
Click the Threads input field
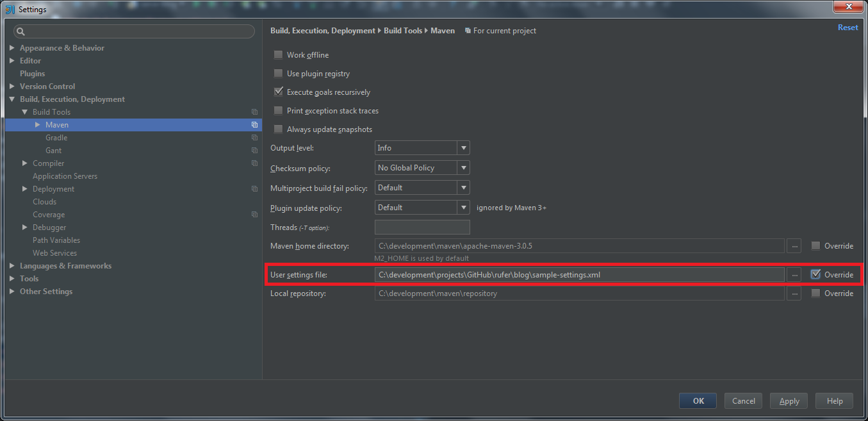pyautogui.click(x=422, y=227)
